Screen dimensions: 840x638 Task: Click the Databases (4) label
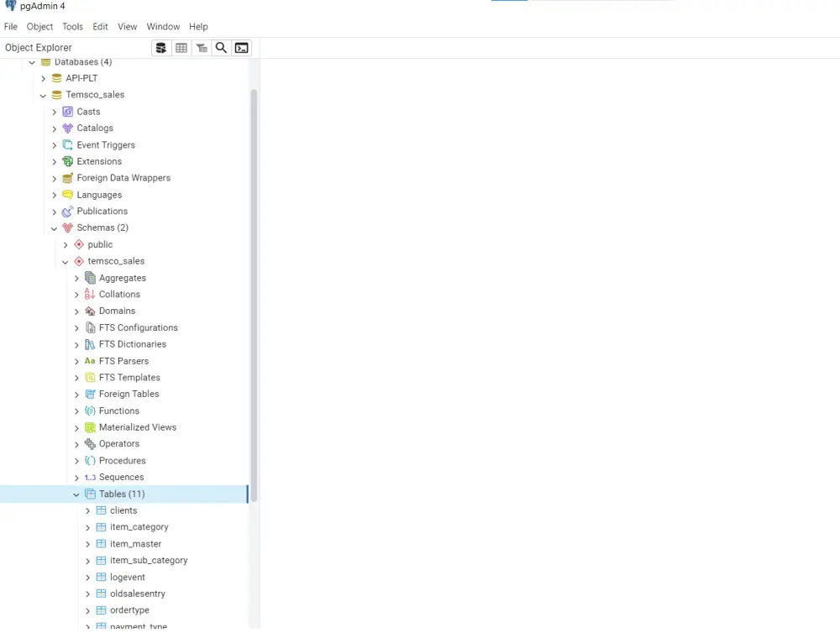(x=83, y=63)
